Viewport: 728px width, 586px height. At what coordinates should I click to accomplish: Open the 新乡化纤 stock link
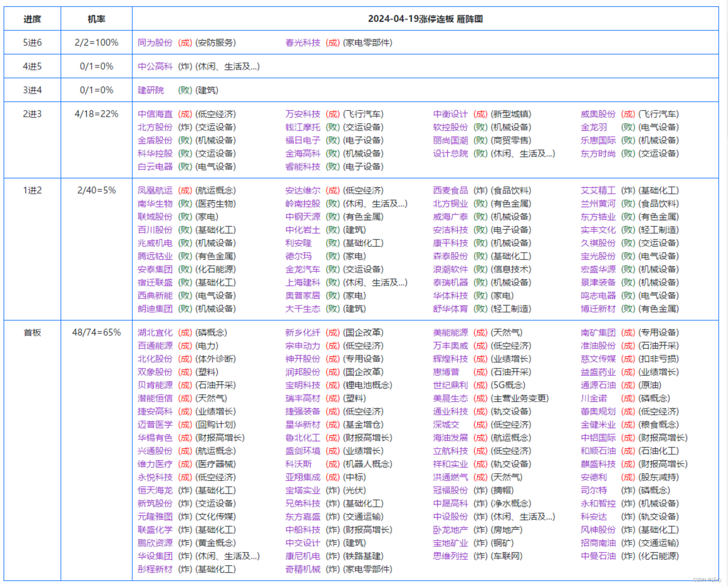pyautogui.click(x=303, y=333)
